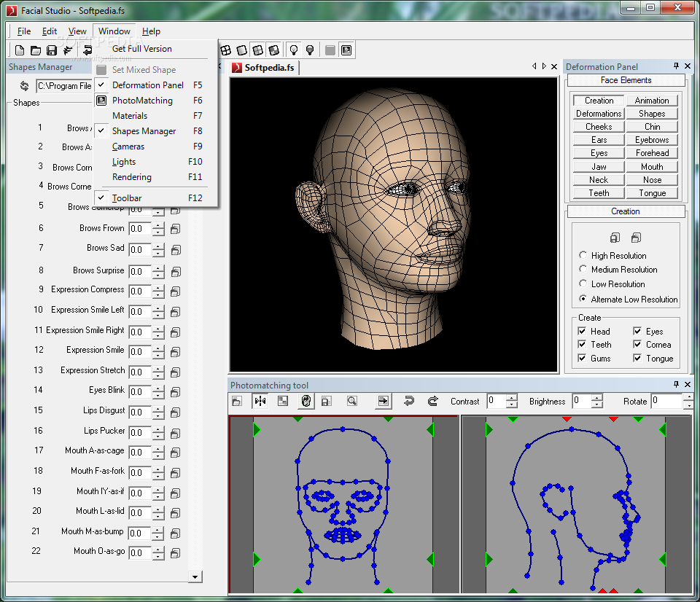
Task: Click the icon beside Brows Sad value
Action: tap(176, 250)
